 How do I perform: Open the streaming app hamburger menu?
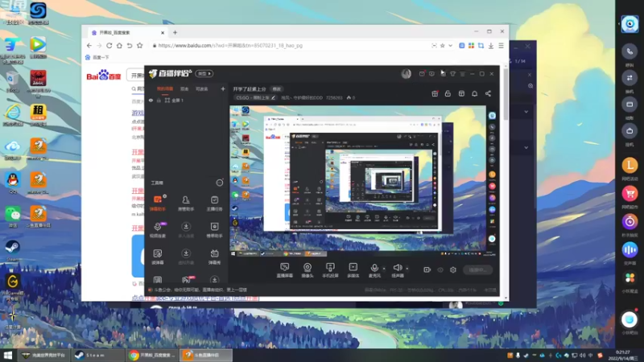click(x=462, y=73)
